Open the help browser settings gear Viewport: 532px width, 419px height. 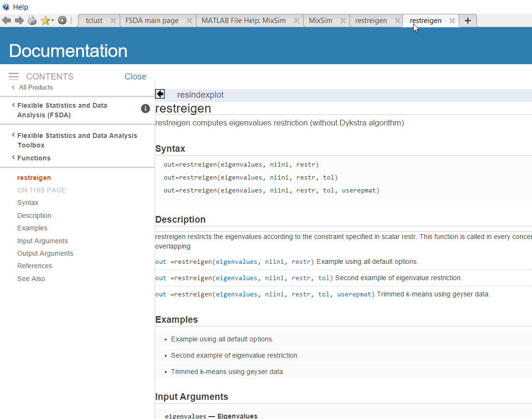tap(62, 20)
